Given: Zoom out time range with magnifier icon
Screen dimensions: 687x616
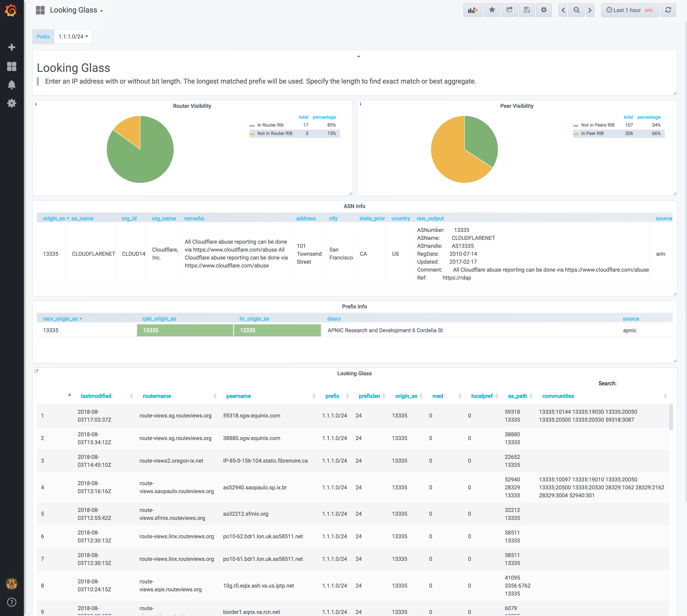Looking at the screenshot, I should pyautogui.click(x=576, y=10).
